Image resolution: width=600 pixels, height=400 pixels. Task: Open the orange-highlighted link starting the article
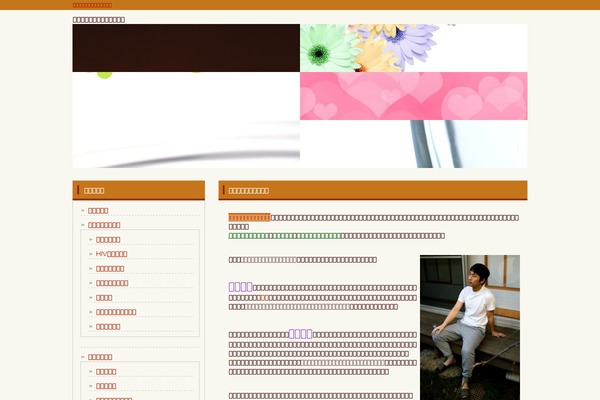pyautogui.click(x=249, y=218)
